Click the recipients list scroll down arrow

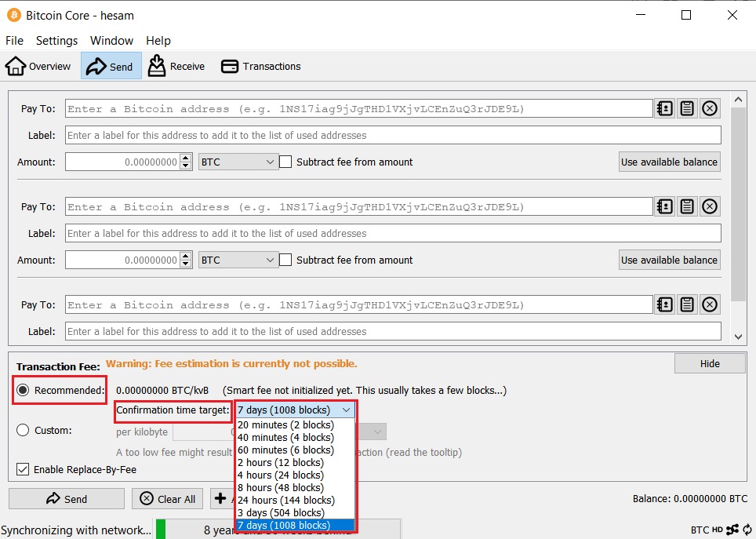pyautogui.click(x=738, y=337)
